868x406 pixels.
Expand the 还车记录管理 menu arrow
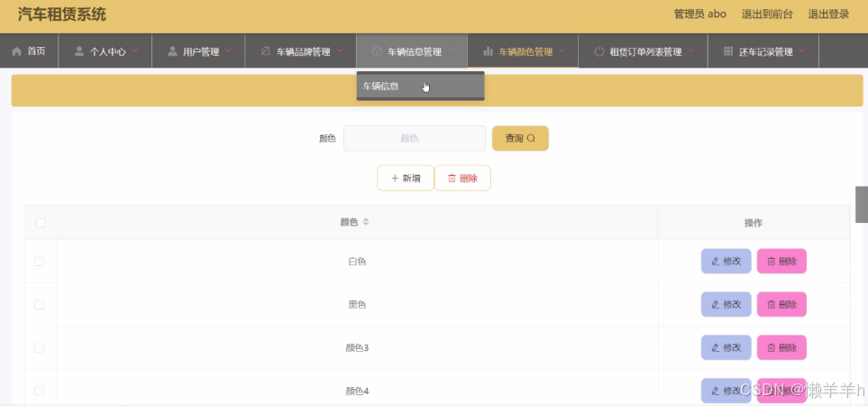(802, 51)
